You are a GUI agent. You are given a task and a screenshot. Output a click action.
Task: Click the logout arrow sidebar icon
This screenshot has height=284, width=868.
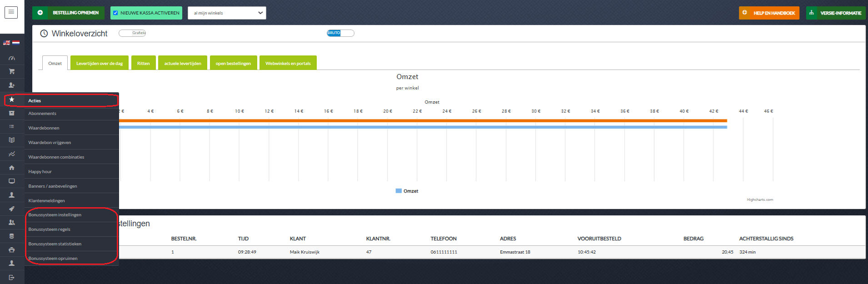(12, 277)
